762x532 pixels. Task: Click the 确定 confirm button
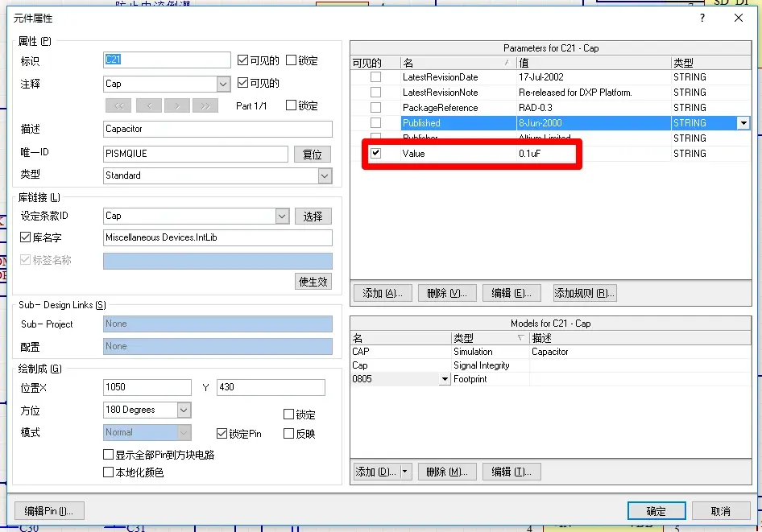pyautogui.click(x=656, y=511)
